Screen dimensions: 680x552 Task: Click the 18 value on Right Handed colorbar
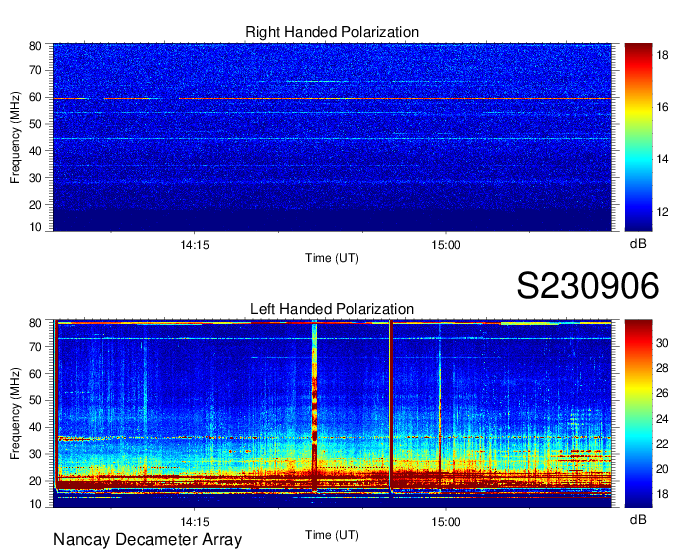(x=662, y=55)
